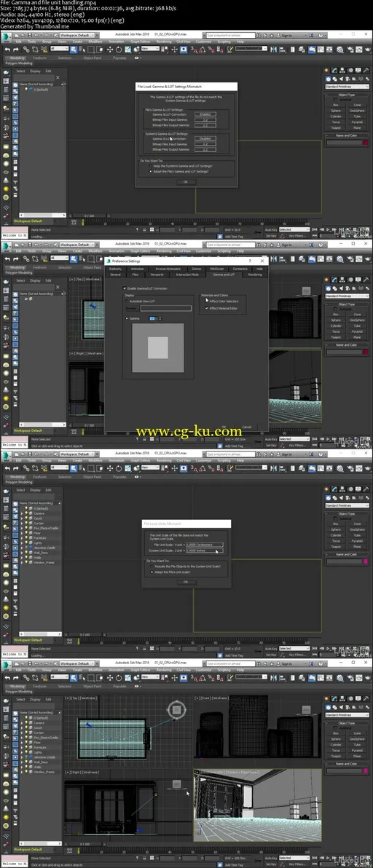Expand Furniture layer arrow in Units Mismatch frame
This screenshot has width=373, height=868.
coord(22,537)
